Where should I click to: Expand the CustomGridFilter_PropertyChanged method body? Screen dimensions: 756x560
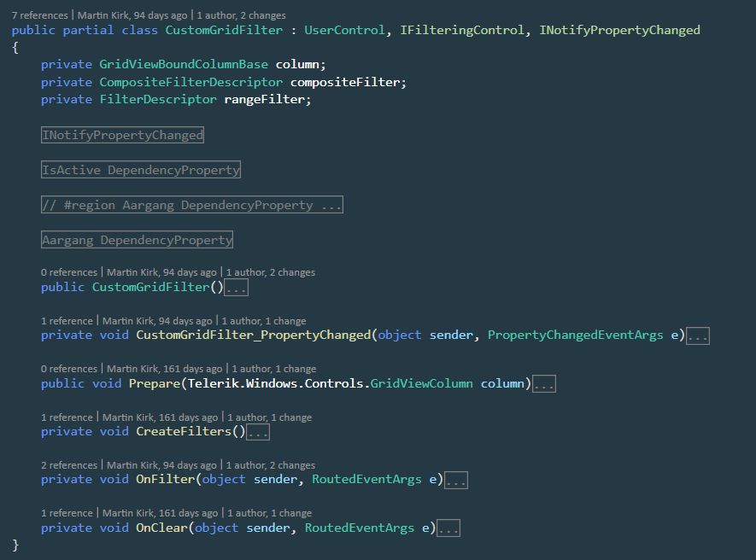click(698, 335)
